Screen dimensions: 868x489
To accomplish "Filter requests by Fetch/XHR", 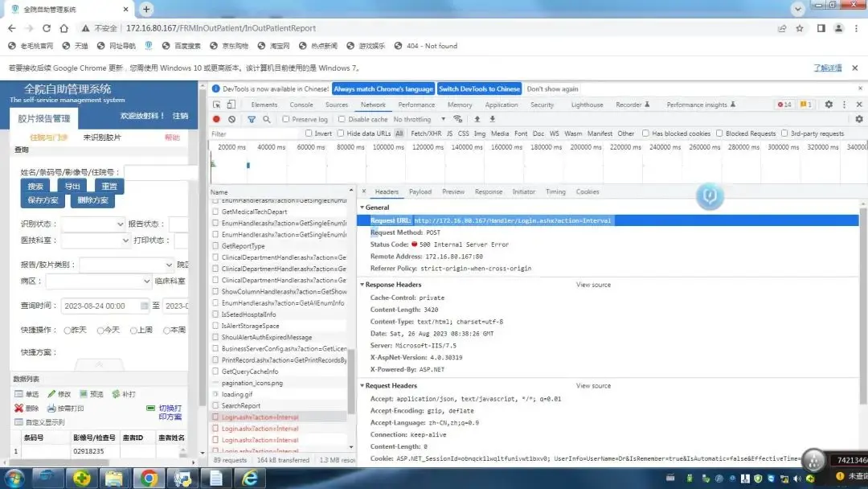I will (x=426, y=134).
